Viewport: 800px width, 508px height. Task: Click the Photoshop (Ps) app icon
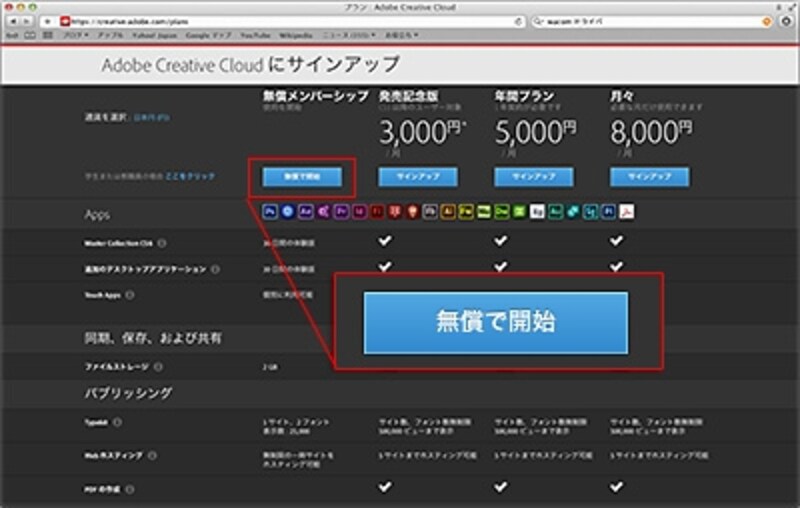[270, 211]
